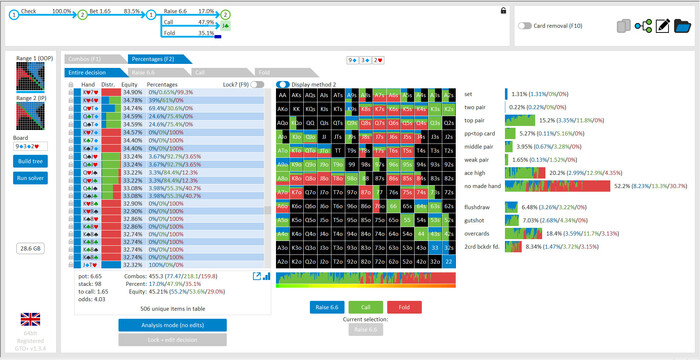The height and width of the screenshot is (360, 700).
Task: Select the Q♥T♦ hand row
Action: (170, 108)
